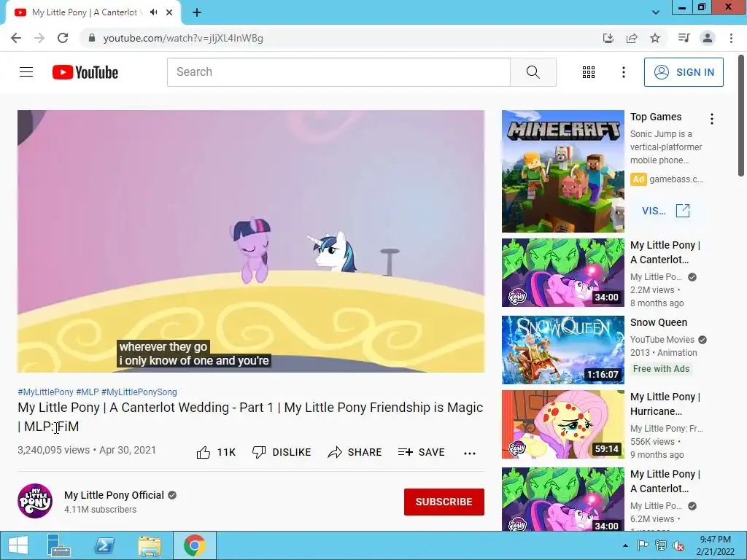Click the page's vertical scrollbar
Screen dimensions: 747x560
pyautogui.click(x=742, y=116)
